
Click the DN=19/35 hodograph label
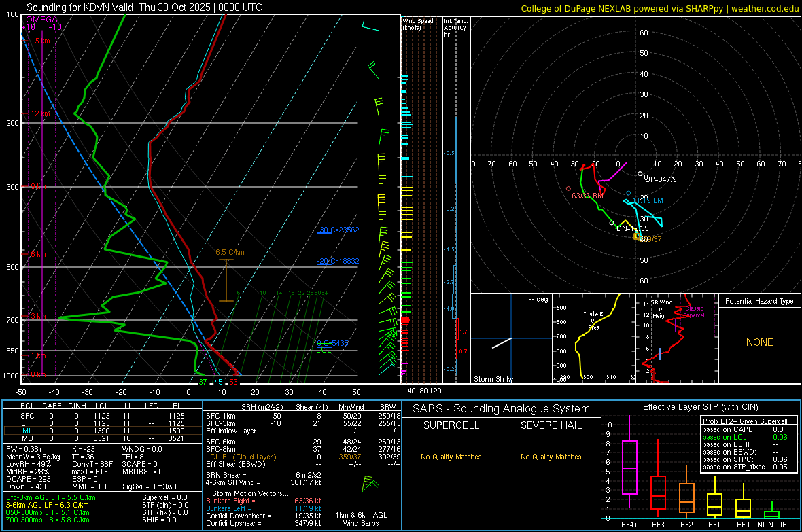click(632, 228)
